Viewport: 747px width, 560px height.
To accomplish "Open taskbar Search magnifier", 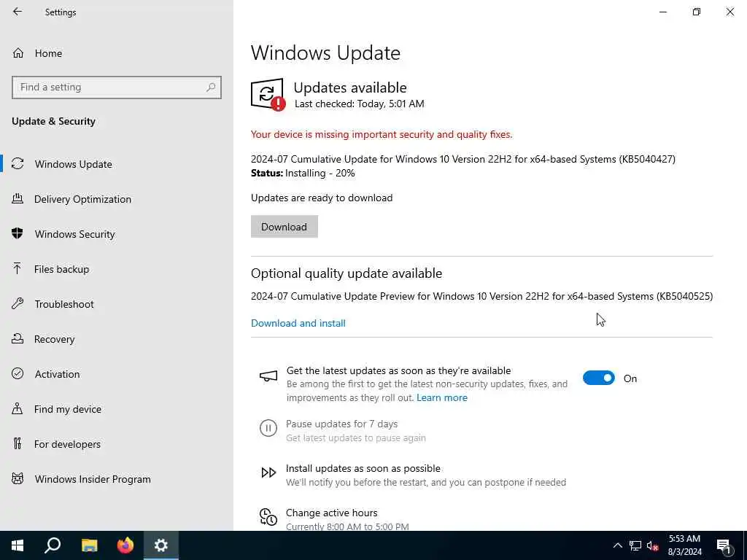I will point(53,545).
